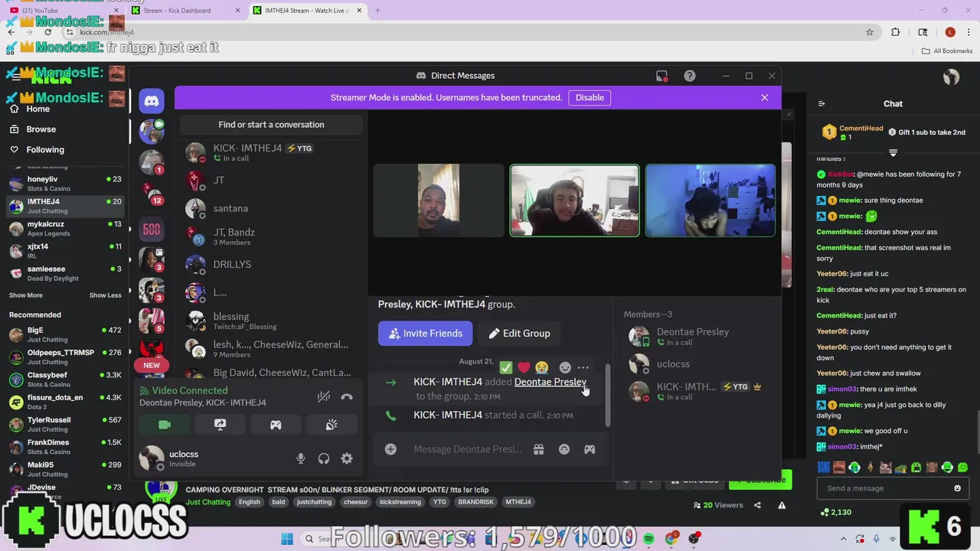Toggle noise suppression in Discord call
The image size is (980, 551).
coord(324,396)
